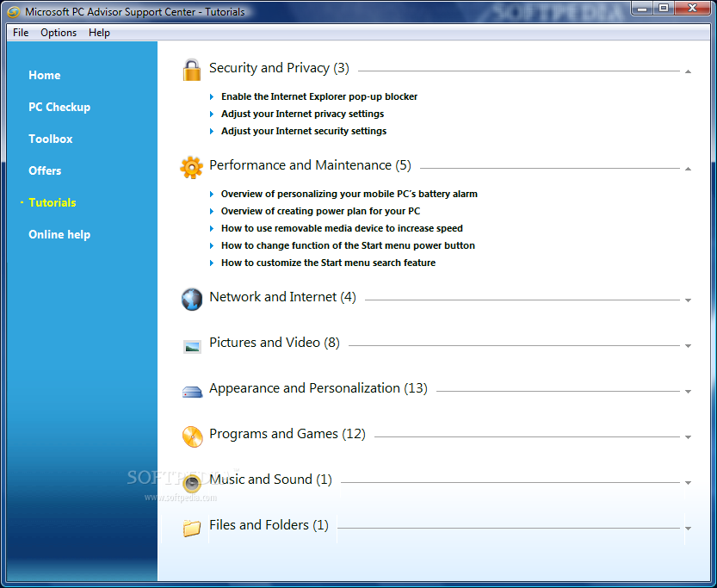717x588 pixels.
Task: Open Online help in the sidebar
Action: click(59, 234)
